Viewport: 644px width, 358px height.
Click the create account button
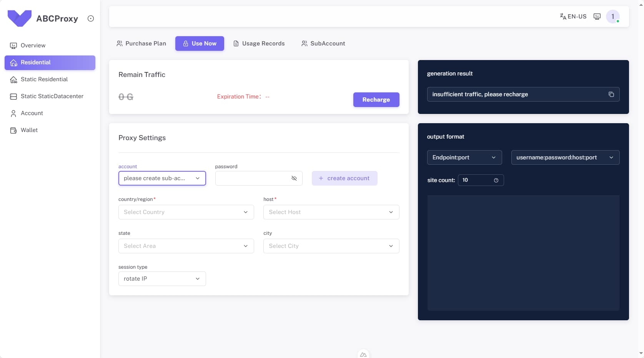coord(344,178)
